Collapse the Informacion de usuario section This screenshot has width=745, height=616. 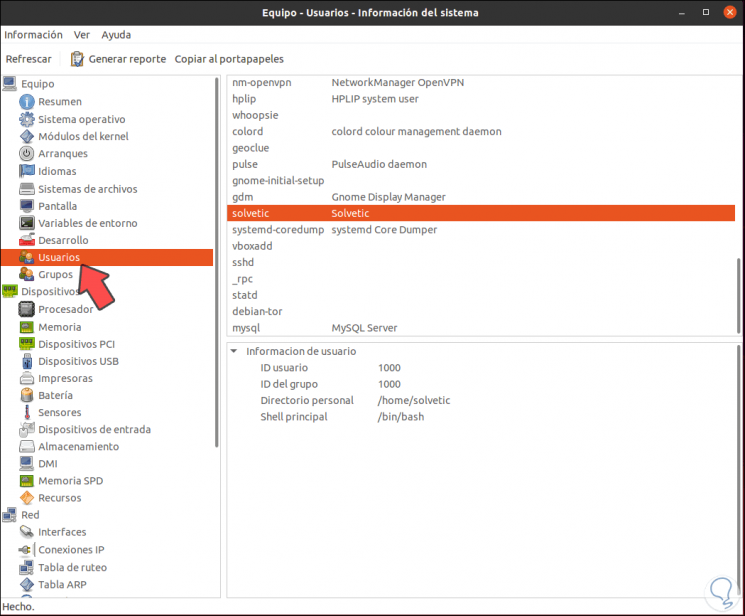point(234,351)
